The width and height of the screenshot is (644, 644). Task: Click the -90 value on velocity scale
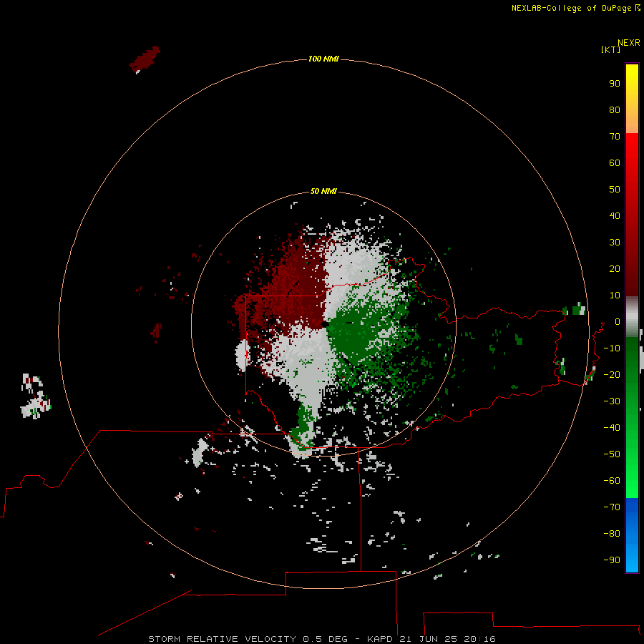(x=612, y=560)
